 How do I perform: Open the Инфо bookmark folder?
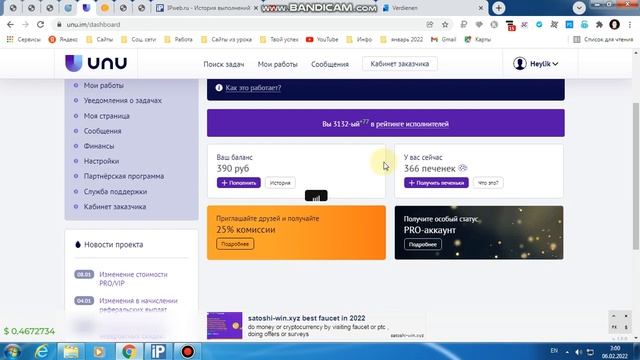359,40
